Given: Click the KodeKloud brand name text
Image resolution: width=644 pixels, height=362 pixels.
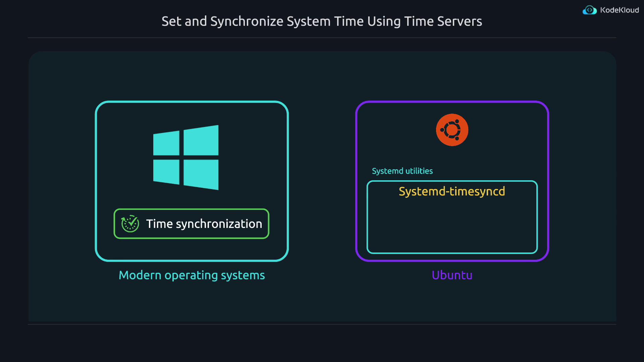Looking at the screenshot, I should [619, 10].
